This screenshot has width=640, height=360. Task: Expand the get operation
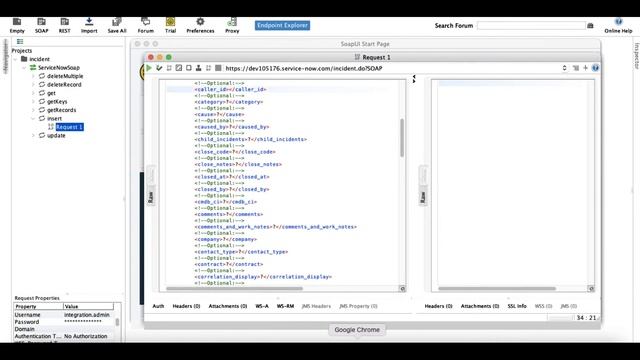coord(33,93)
